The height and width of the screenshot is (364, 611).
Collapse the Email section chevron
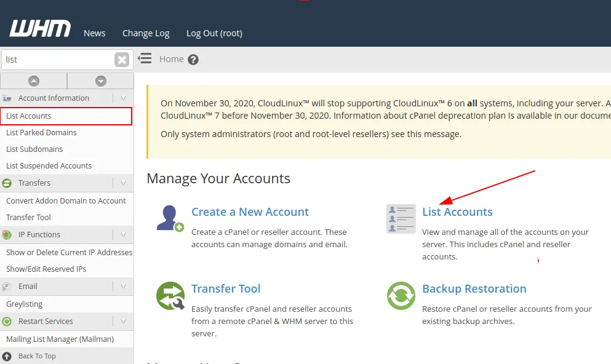point(123,287)
